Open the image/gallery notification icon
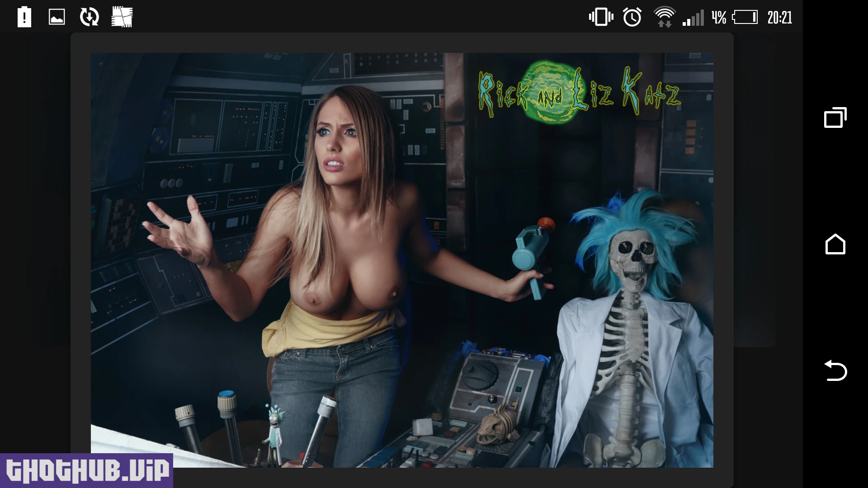 click(x=57, y=17)
